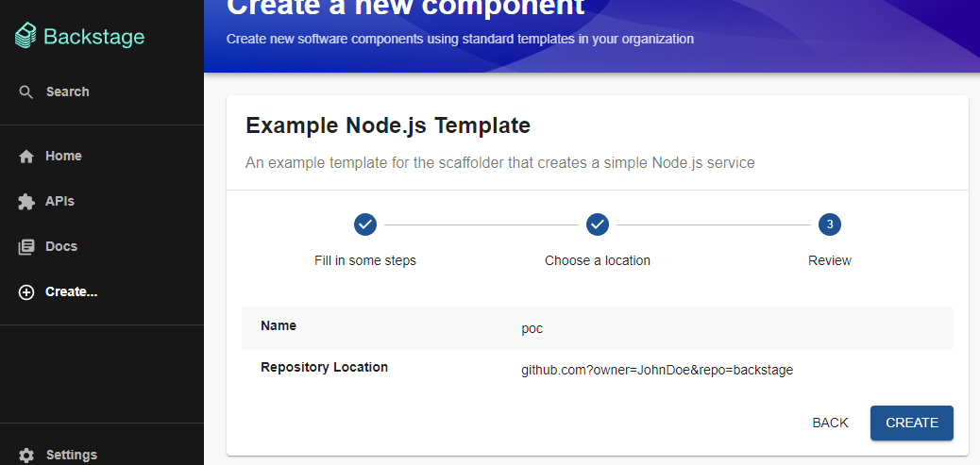Click the first completed step checkmark icon
The height and width of the screenshot is (465, 980).
tap(365, 224)
